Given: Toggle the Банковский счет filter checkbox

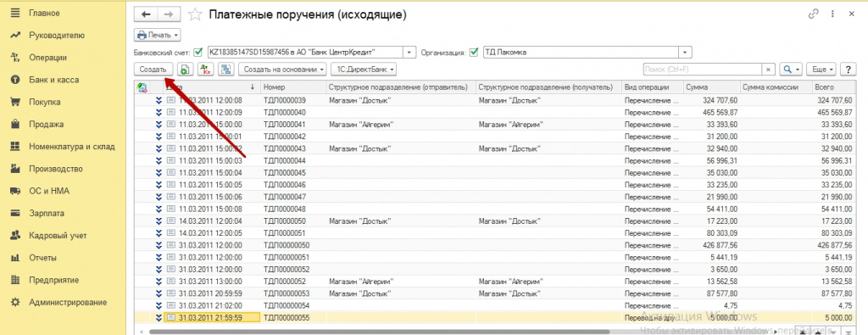Looking at the screenshot, I should pyautogui.click(x=198, y=53).
